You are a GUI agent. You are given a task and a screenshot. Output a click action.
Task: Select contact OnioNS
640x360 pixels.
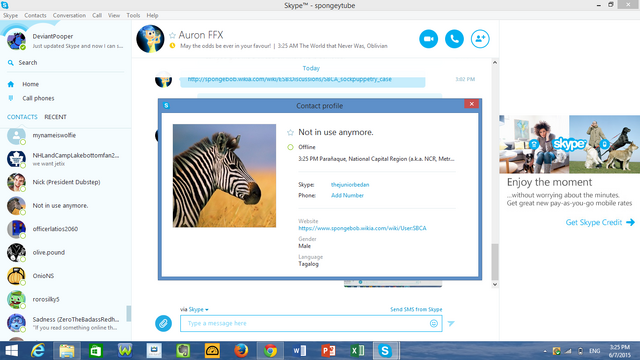[65, 276]
